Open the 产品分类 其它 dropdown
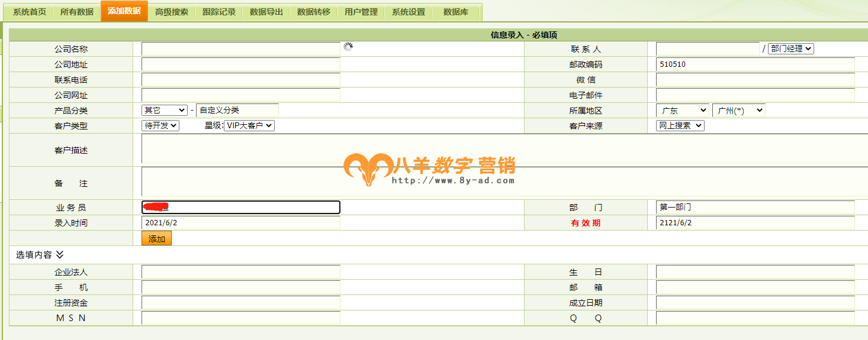Screen dimensions: 868x340 pyautogui.click(x=165, y=111)
